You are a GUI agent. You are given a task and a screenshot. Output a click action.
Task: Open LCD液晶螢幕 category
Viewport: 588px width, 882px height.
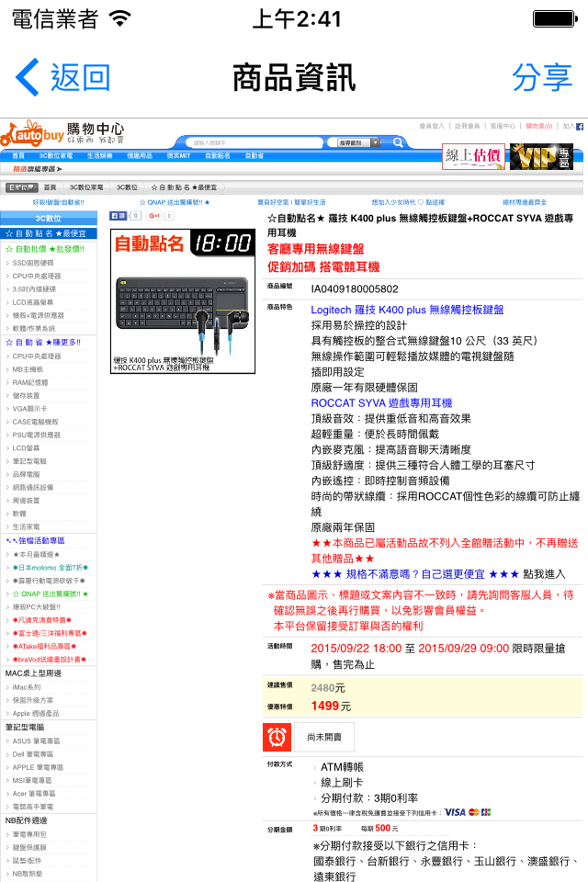tap(33, 302)
